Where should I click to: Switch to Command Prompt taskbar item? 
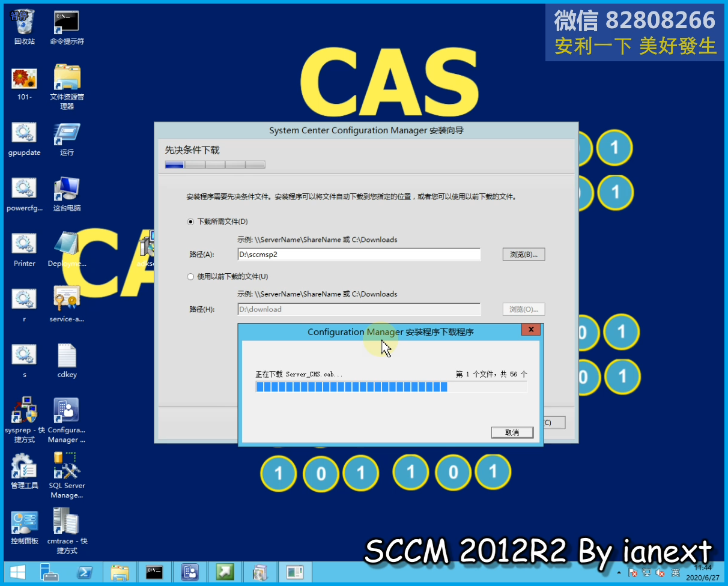(155, 572)
